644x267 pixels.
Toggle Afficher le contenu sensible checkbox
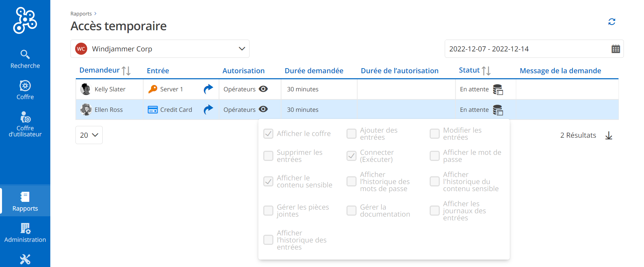tap(268, 181)
